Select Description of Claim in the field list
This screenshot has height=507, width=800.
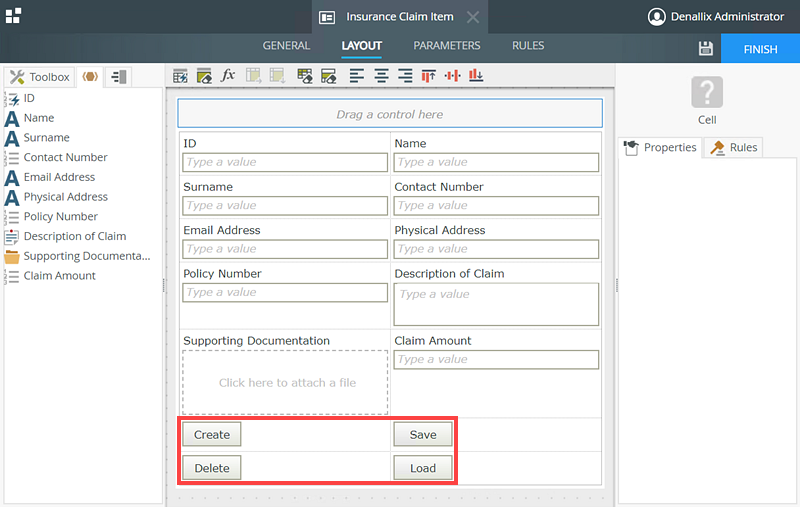tap(75, 236)
